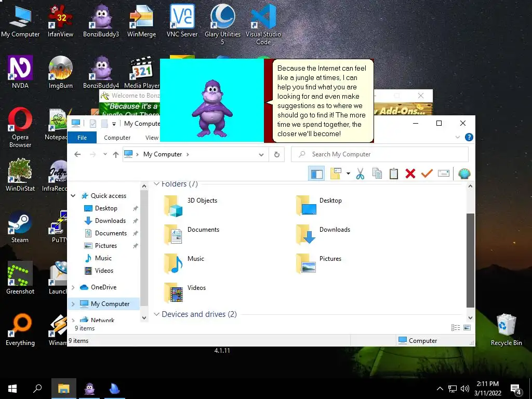Open the Steam desktop shortcut
This screenshot has width=532, height=399.
point(20,228)
